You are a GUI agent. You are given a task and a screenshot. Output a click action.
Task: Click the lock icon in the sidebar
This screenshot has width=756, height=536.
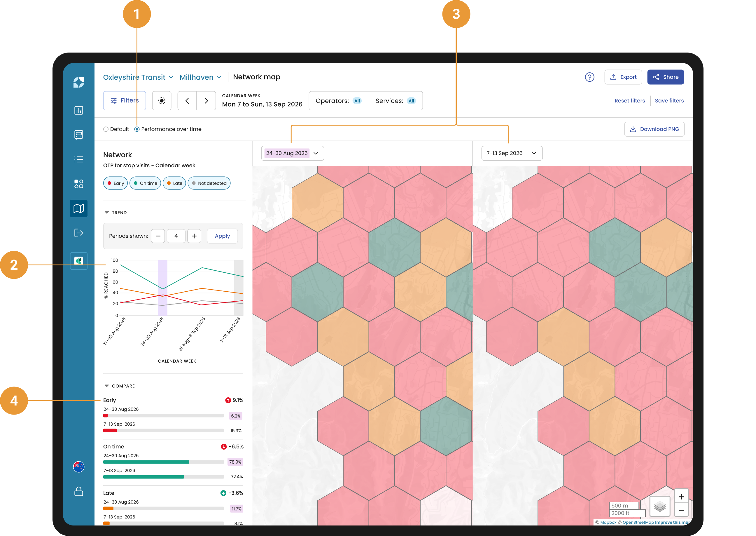78,491
